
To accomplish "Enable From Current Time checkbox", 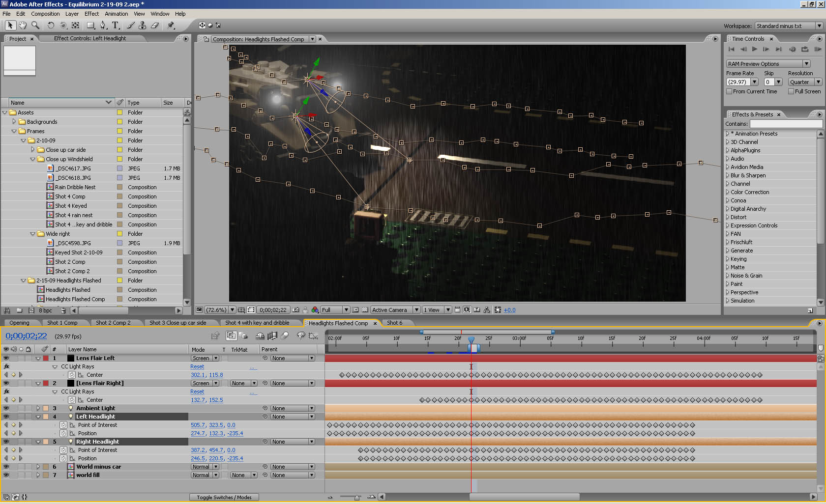I will [730, 91].
